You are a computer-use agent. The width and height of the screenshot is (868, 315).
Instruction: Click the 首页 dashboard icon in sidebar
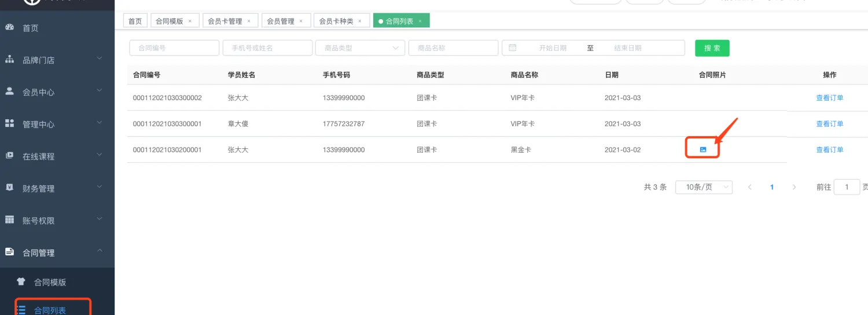(9, 27)
